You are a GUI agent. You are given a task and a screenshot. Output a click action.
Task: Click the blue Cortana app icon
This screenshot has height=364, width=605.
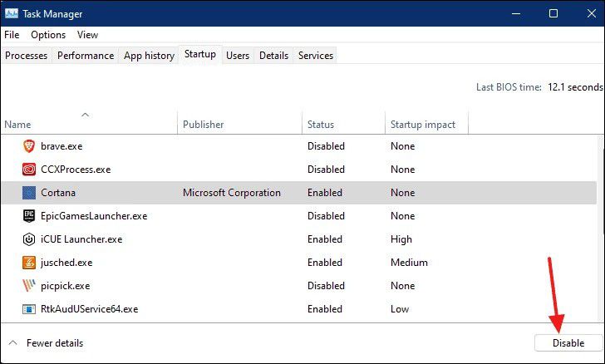pos(29,193)
